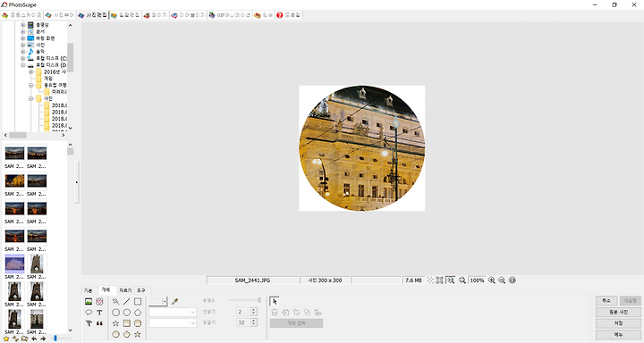Screen dimensions: 644x343
Task: Collapse the Local Disk (D:) tree node
Action: (23, 65)
